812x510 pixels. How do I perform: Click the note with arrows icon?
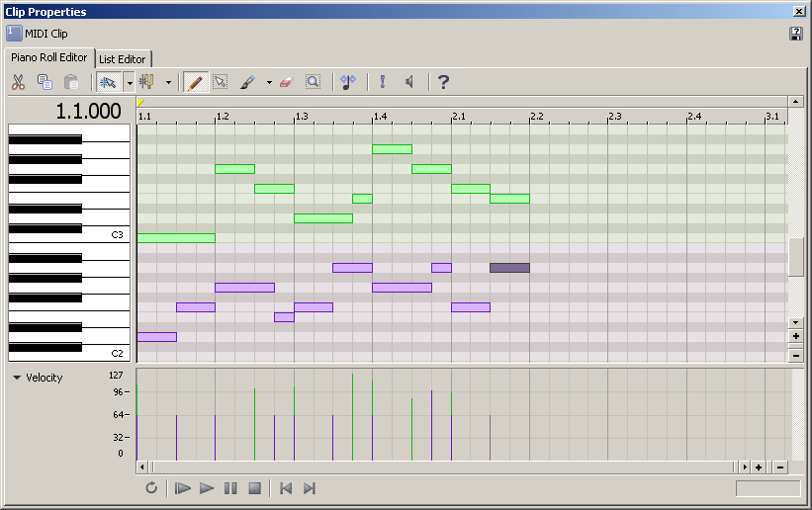click(x=348, y=82)
